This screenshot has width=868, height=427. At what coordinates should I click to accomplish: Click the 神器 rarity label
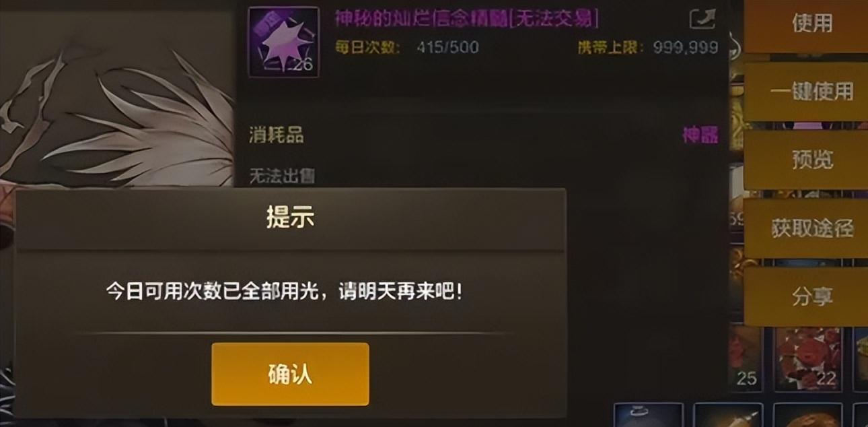(700, 135)
